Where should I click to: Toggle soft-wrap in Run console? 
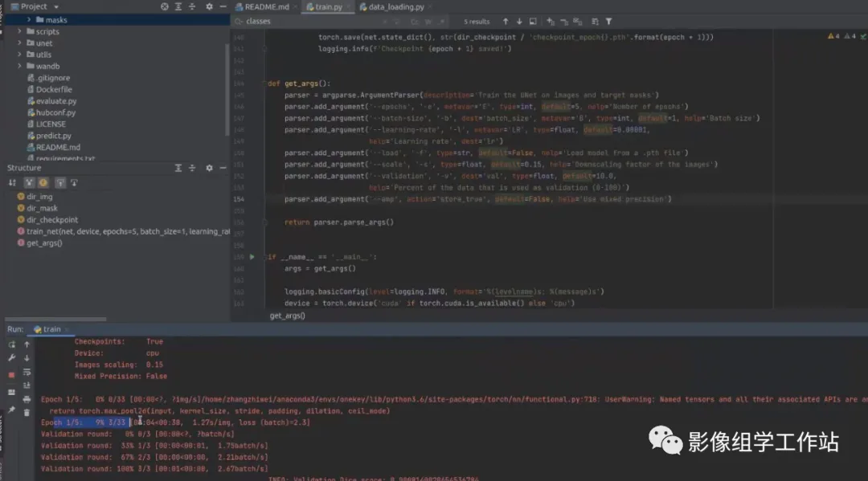click(x=27, y=372)
